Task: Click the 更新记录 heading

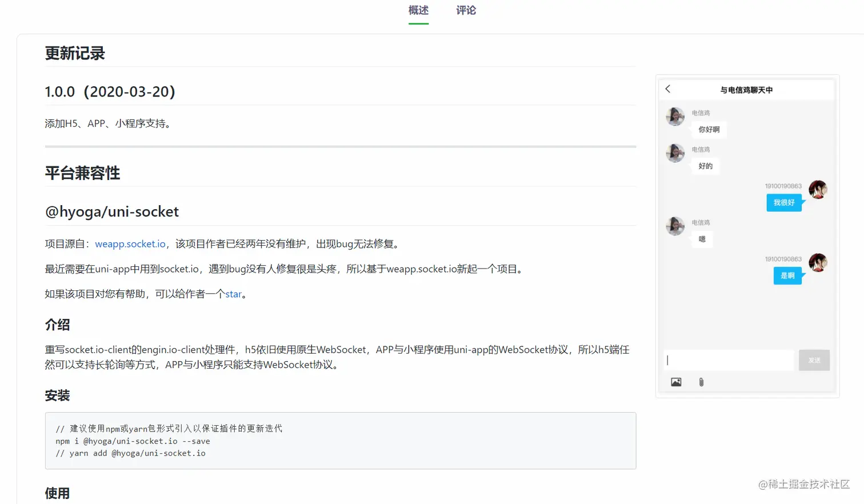Action: [x=74, y=53]
